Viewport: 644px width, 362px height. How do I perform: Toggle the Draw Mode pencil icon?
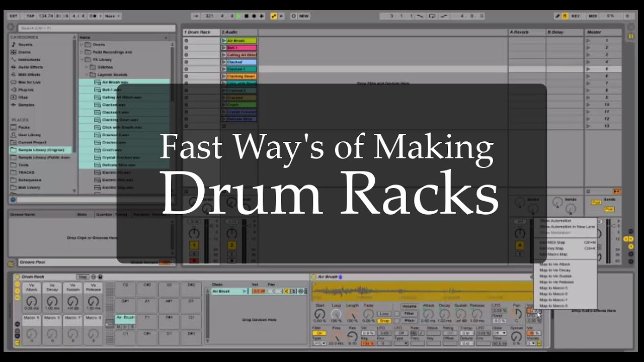point(557,16)
